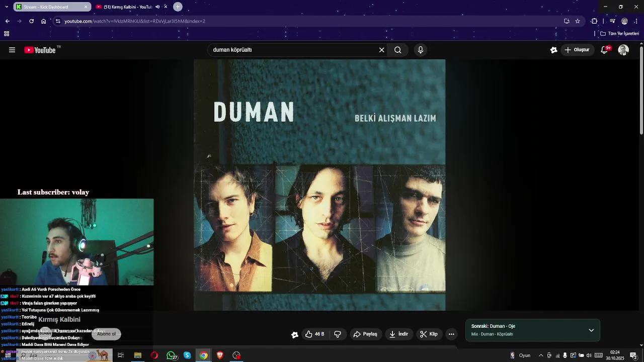Open OBS Studio from taskbar
The width and height of the screenshot is (644, 362).
(236, 355)
